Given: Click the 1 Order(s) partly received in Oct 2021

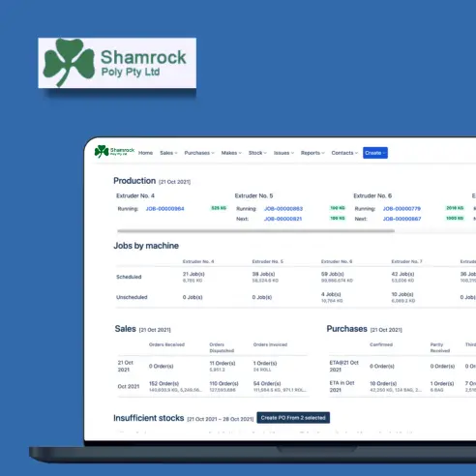Looking at the screenshot, I should click(x=442, y=383).
